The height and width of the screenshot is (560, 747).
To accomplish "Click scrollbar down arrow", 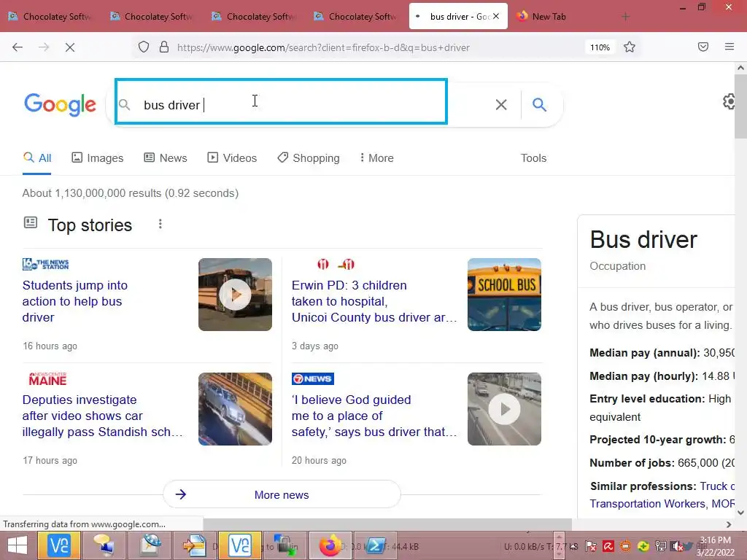I will tap(741, 513).
